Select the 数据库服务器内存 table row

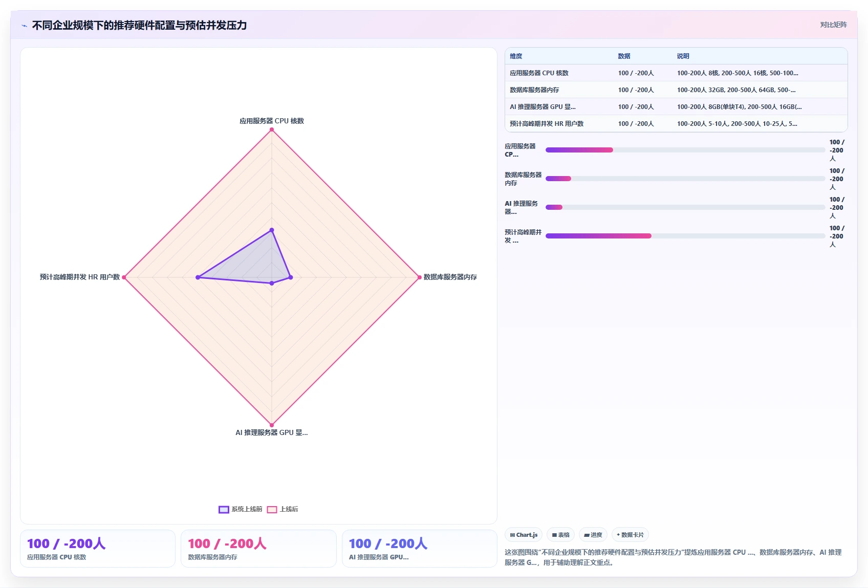[676, 90]
